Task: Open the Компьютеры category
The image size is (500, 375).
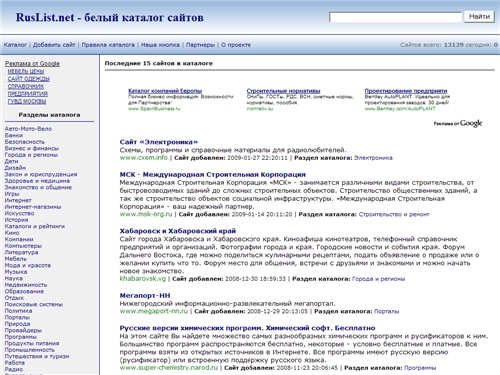Action: tap(23, 246)
